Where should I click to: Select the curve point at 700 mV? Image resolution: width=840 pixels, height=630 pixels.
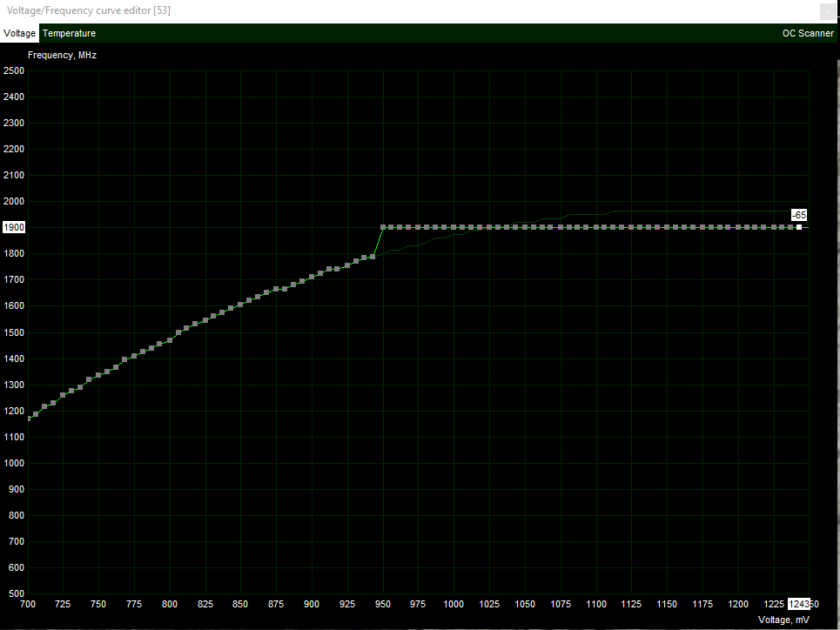[29, 419]
